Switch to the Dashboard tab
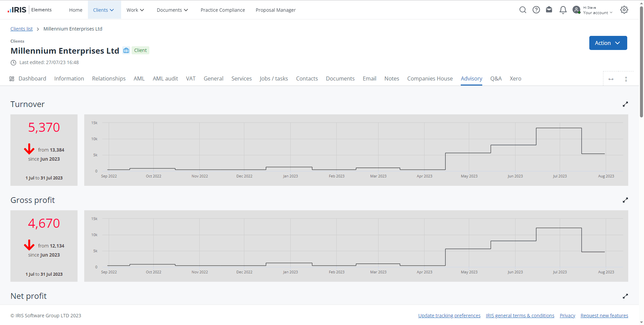The width and height of the screenshot is (644, 325). 32,78
